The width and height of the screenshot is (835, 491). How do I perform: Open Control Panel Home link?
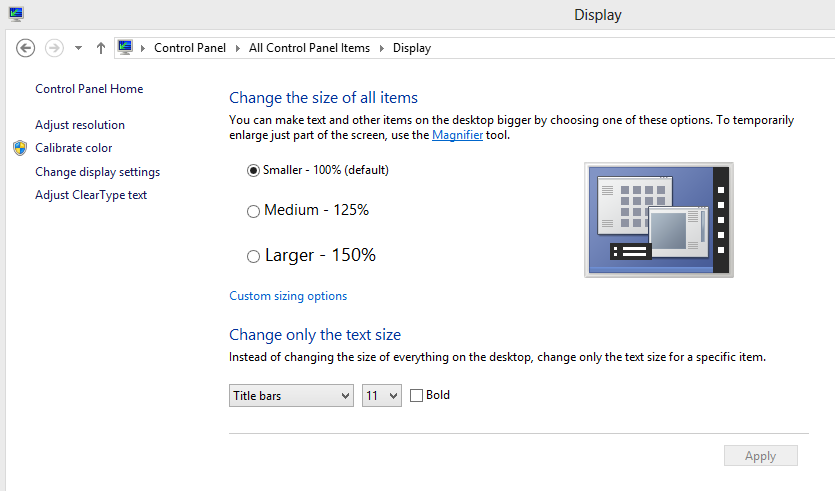89,89
